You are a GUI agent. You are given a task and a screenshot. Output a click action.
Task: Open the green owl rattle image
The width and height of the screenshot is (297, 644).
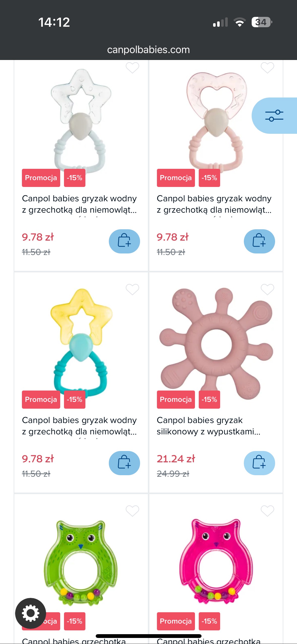pos(81,562)
